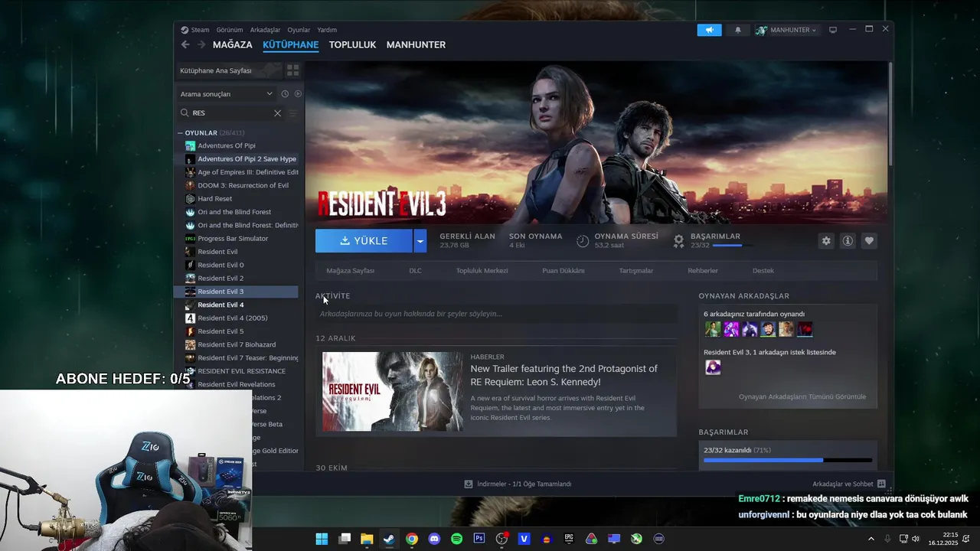Viewport: 980px width, 551px height.
Task: Click the RES search field
Action: 230,113
